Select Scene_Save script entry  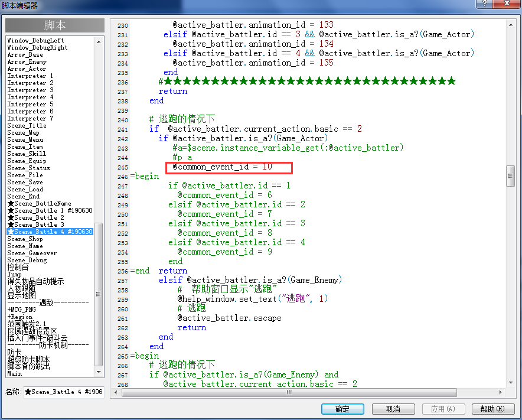click(25, 182)
